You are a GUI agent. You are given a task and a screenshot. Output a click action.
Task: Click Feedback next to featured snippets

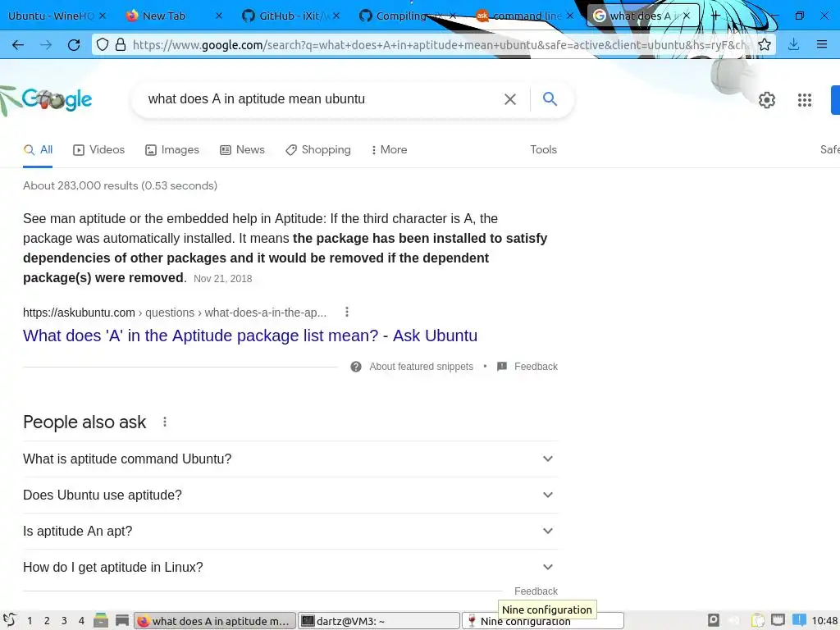tap(536, 367)
